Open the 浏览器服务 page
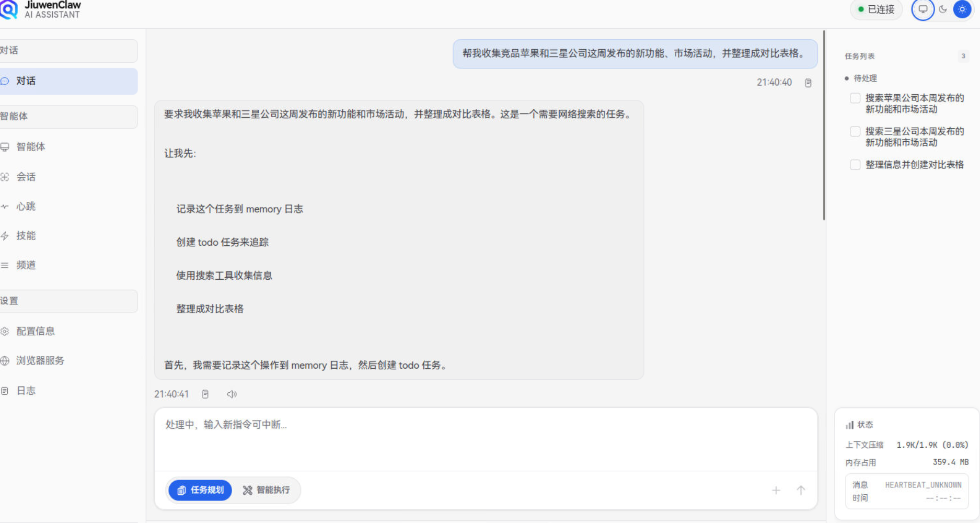 click(x=68, y=360)
